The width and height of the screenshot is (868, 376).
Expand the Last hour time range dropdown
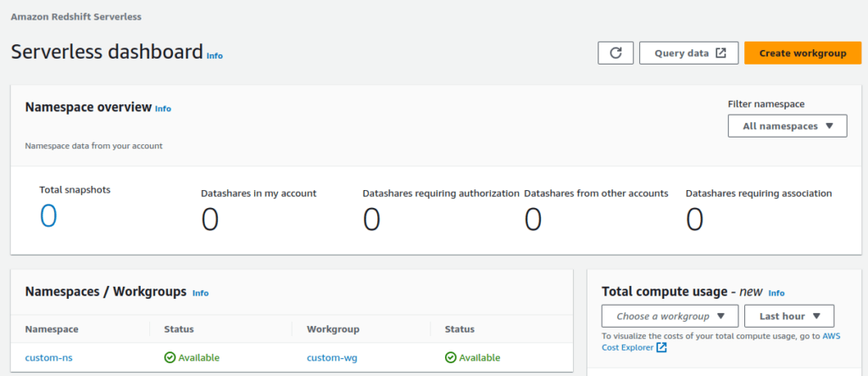coord(789,317)
